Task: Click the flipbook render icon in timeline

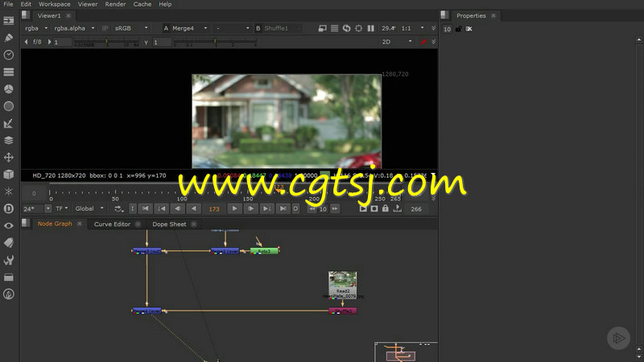Action: [x=363, y=208]
